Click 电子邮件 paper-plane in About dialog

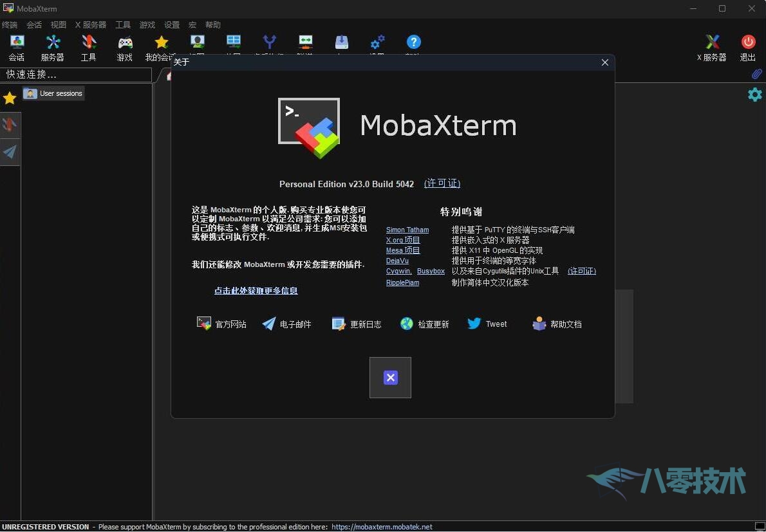[286, 324]
